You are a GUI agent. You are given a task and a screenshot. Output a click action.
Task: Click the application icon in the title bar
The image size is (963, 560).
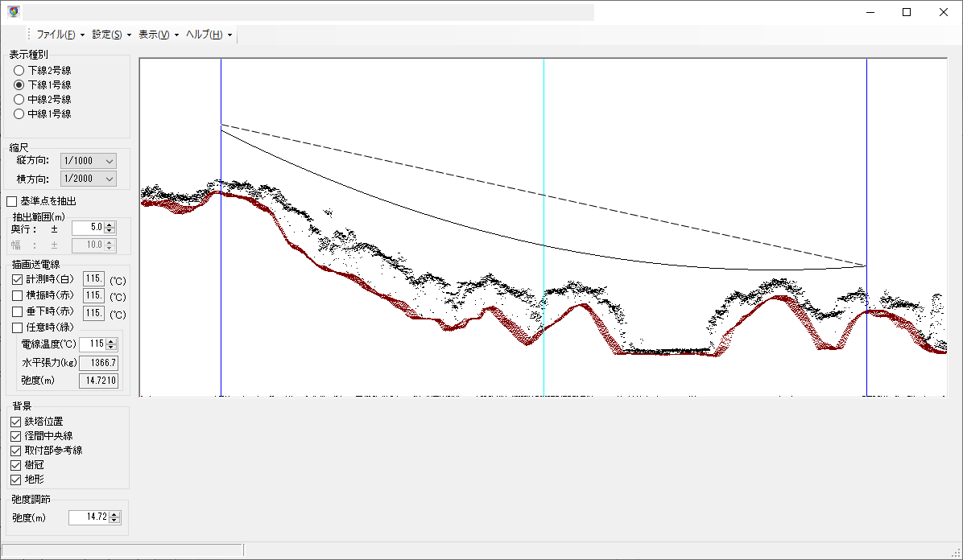[x=13, y=12]
